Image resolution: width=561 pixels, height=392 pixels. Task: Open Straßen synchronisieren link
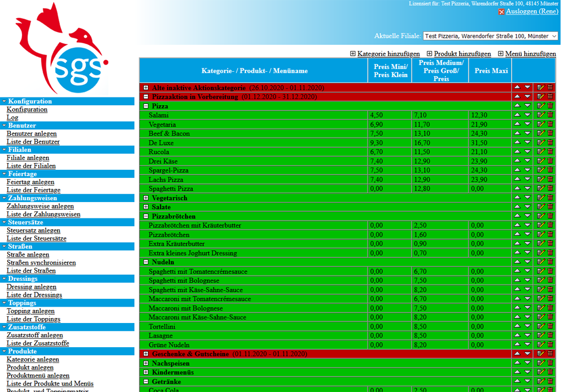pyautogui.click(x=41, y=263)
